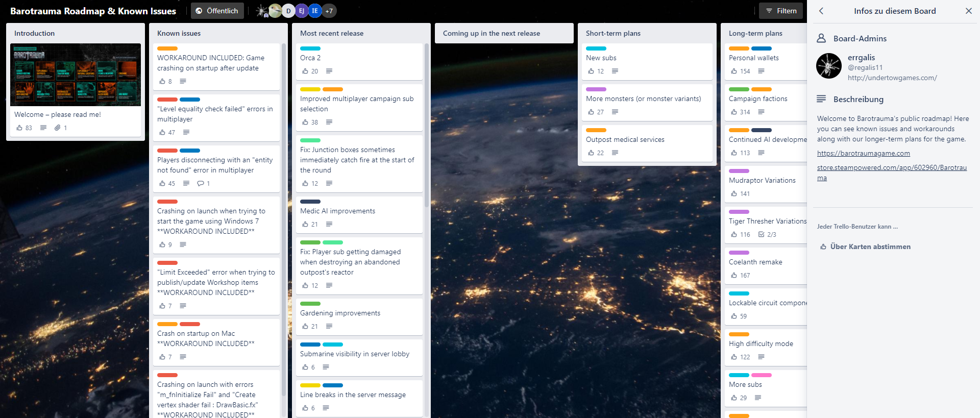Click the dark navy label on Medic AI improvements card
Image resolution: width=980 pixels, height=418 pixels.
[x=310, y=202]
